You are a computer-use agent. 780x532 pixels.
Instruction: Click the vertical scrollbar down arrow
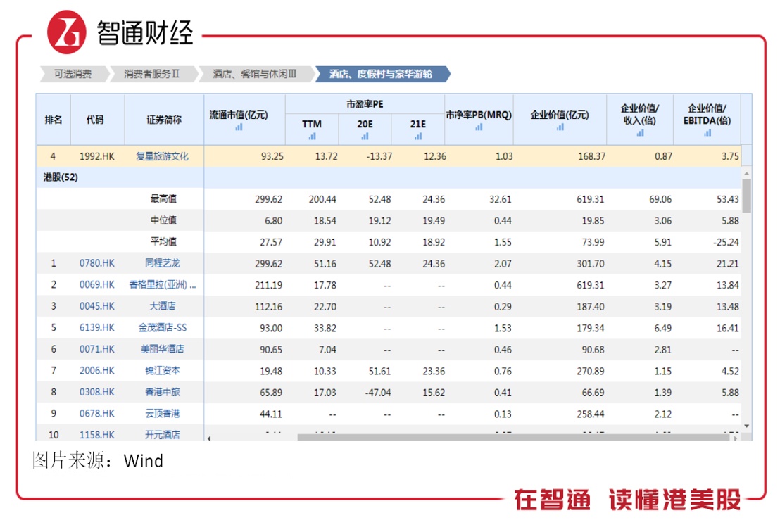(x=746, y=426)
